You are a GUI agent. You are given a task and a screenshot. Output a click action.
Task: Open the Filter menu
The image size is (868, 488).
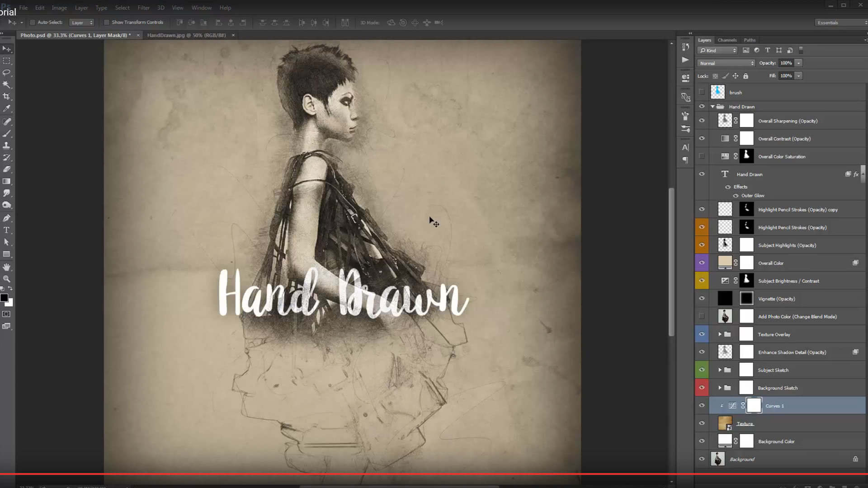143,8
